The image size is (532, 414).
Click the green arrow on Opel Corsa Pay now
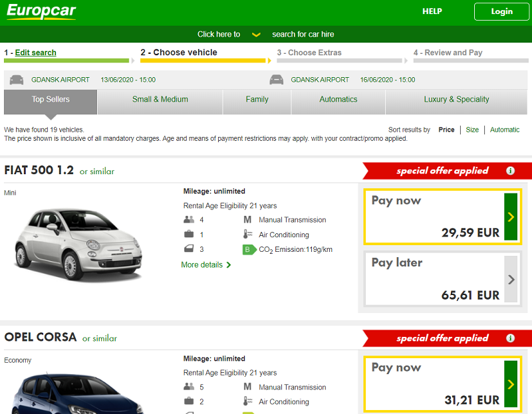(511, 384)
